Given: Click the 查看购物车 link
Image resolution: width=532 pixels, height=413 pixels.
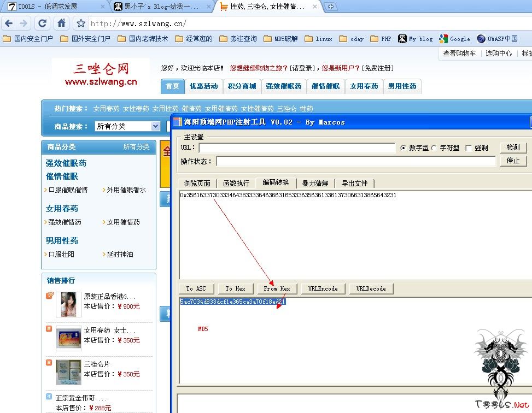Looking at the screenshot, I should pos(459,53).
